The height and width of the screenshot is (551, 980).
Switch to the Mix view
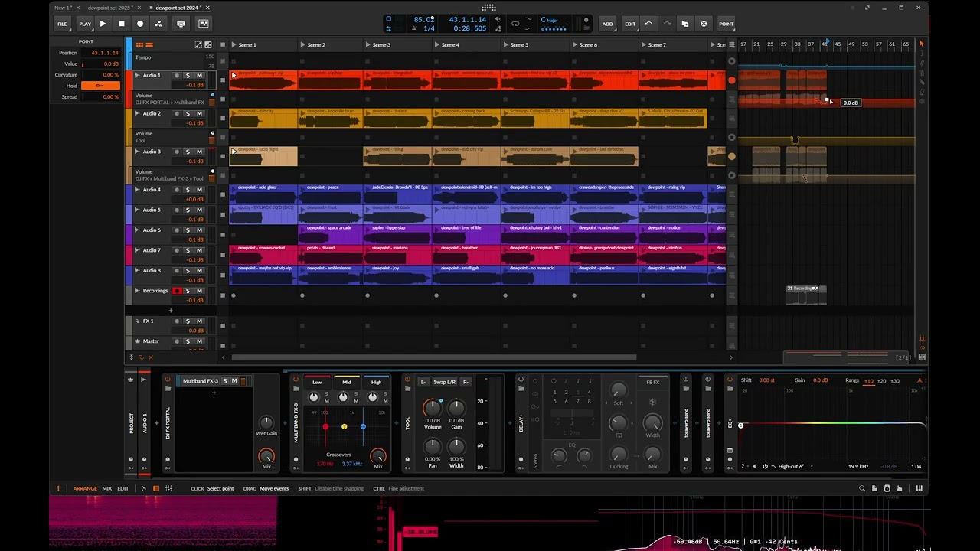pos(107,488)
